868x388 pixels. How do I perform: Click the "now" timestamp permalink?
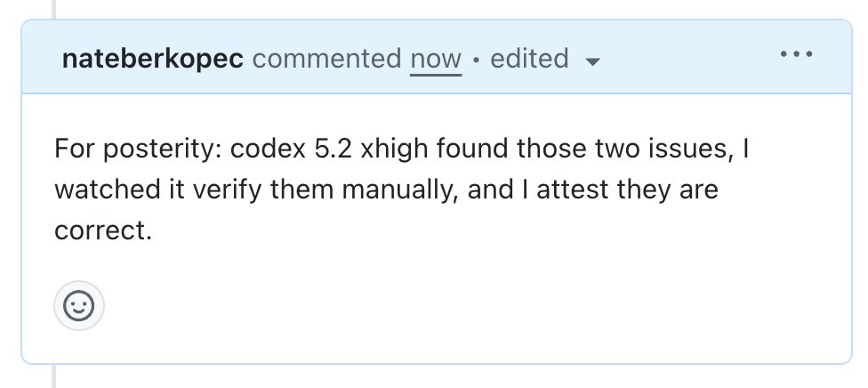coord(435,60)
